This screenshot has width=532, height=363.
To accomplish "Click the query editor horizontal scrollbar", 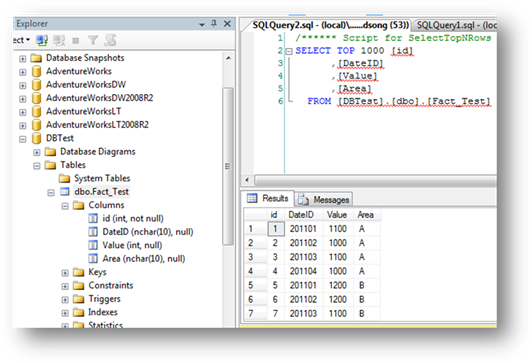I will point(375,180).
